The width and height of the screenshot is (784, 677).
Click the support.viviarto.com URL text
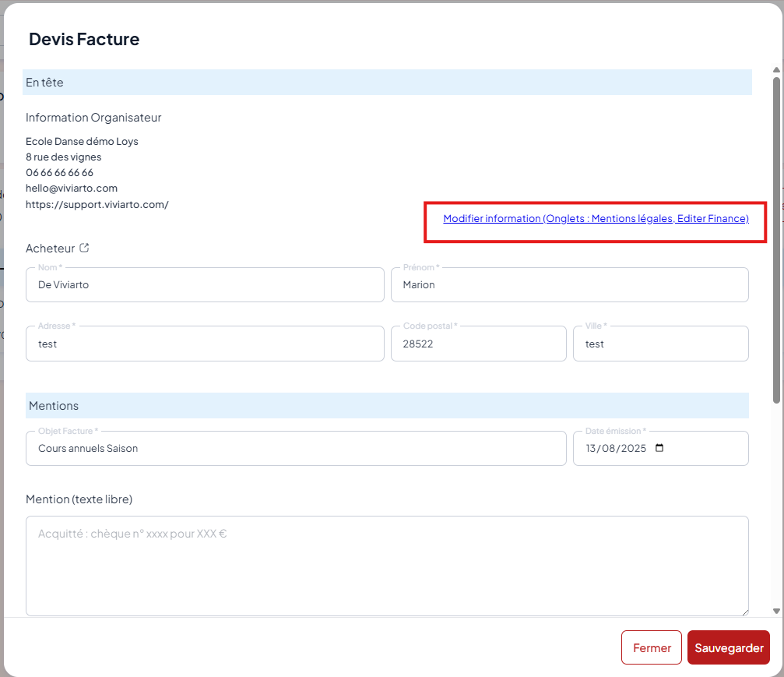pyautogui.click(x=97, y=204)
